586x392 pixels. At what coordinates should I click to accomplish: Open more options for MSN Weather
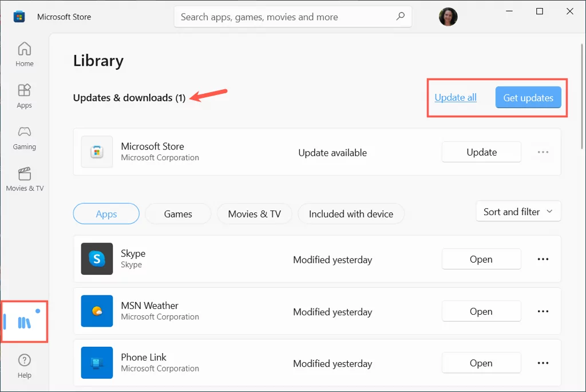pyautogui.click(x=543, y=311)
